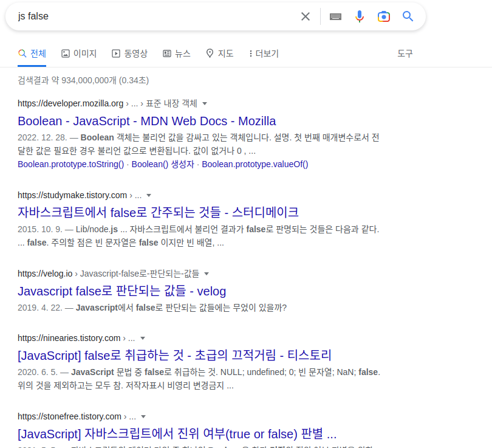Open the Boolean.prototype.toString() sitelink
Viewport: 492px width, 448px height.
[x=71, y=164]
